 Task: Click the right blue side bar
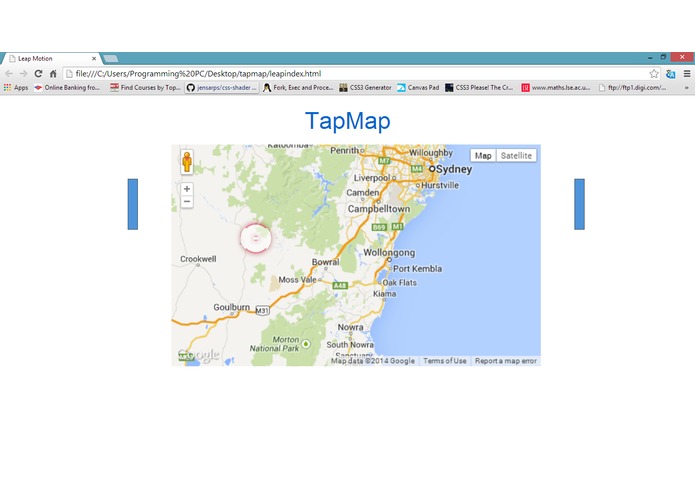pyautogui.click(x=579, y=204)
